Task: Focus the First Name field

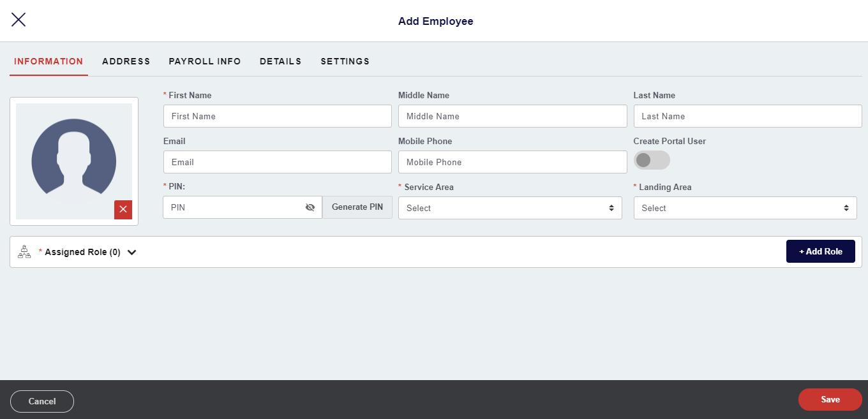Action: pyautogui.click(x=278, y=116)
